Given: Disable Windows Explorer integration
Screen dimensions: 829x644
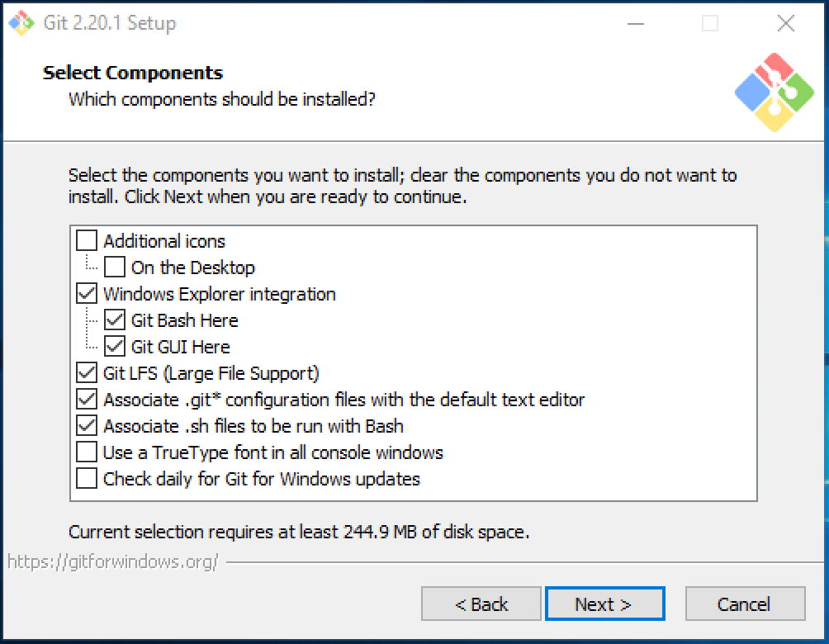Looking at the screenshot, I should pyautogui.click(x=87, y=293).
